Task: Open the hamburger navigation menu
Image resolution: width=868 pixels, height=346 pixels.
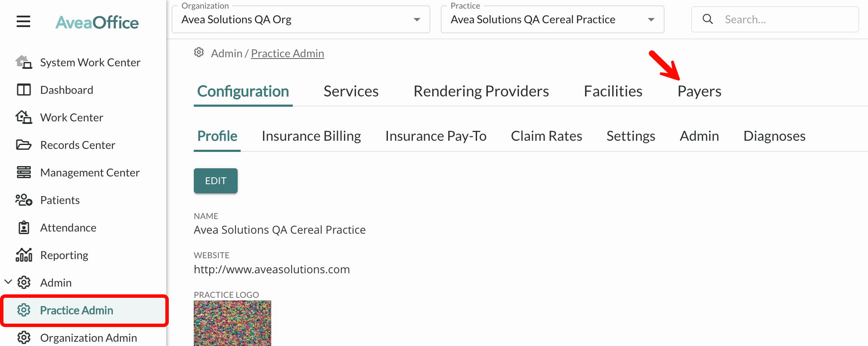Action: [x=23, y=21]
